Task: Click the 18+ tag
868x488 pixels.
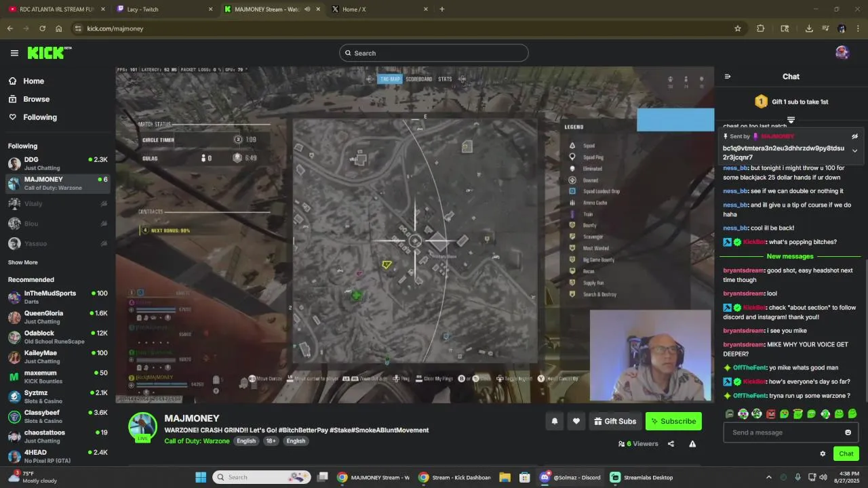Action: [x=271, y=441]
